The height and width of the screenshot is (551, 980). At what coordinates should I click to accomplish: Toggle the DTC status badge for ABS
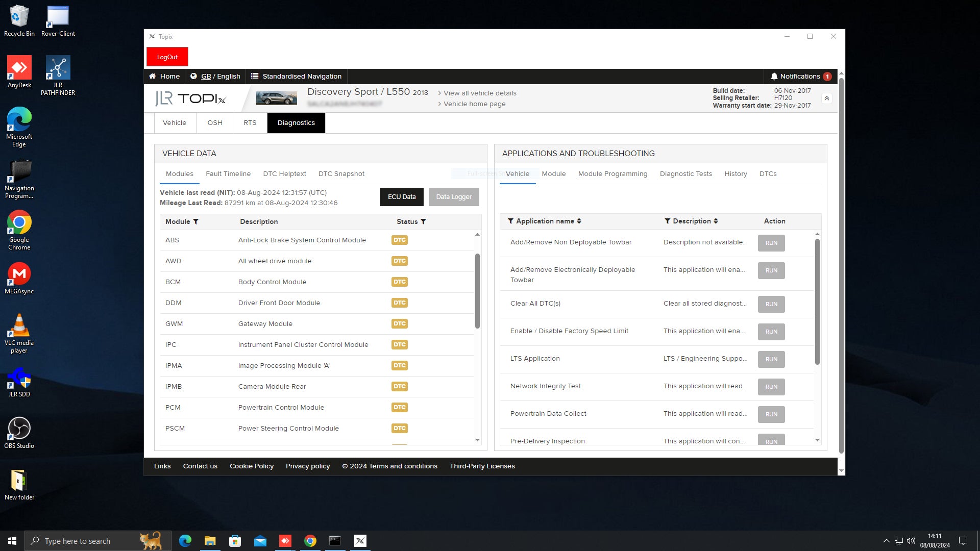point(400,240)
